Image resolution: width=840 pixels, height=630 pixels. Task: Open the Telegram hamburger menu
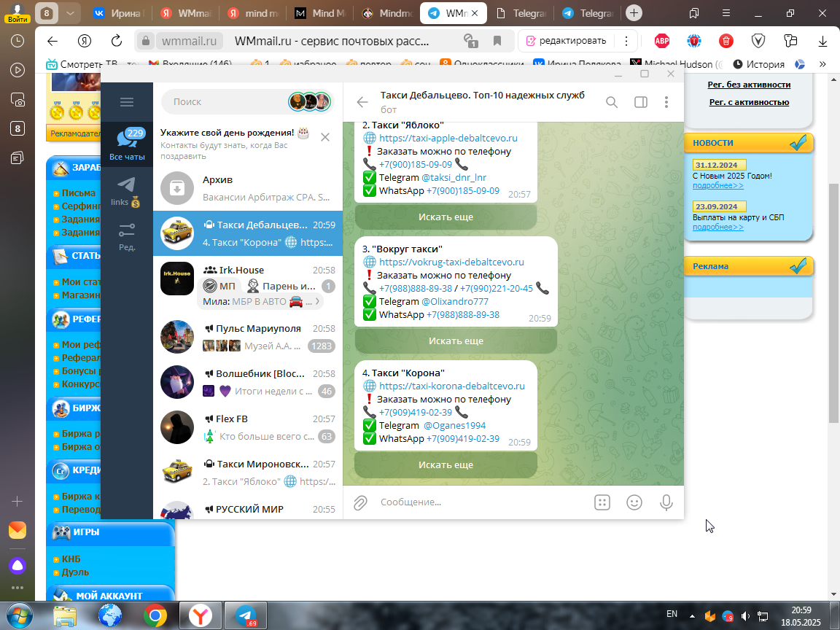(x=127, y=102)
